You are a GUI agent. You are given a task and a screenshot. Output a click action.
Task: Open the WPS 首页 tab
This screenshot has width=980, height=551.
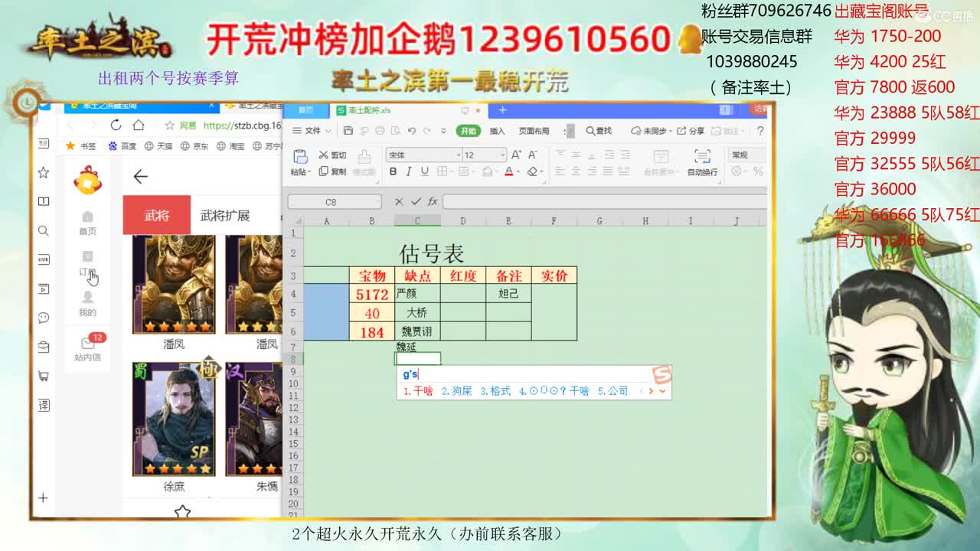tap(305, 110)
